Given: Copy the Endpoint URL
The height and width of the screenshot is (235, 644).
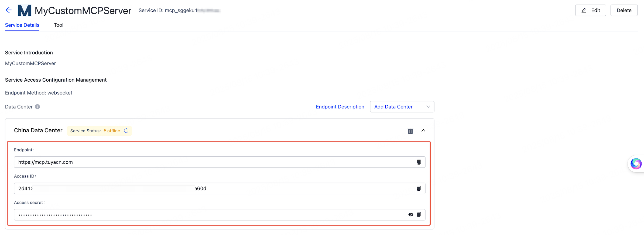Looking at the screenshot, I should point(419,162).
